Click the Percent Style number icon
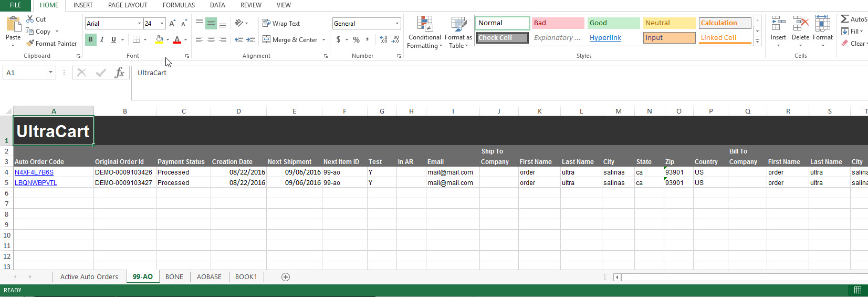 tap(357, 39)
